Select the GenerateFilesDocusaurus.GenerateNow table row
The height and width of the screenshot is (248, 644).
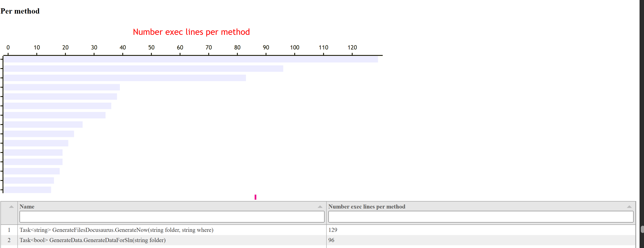[x=116, y=230]
